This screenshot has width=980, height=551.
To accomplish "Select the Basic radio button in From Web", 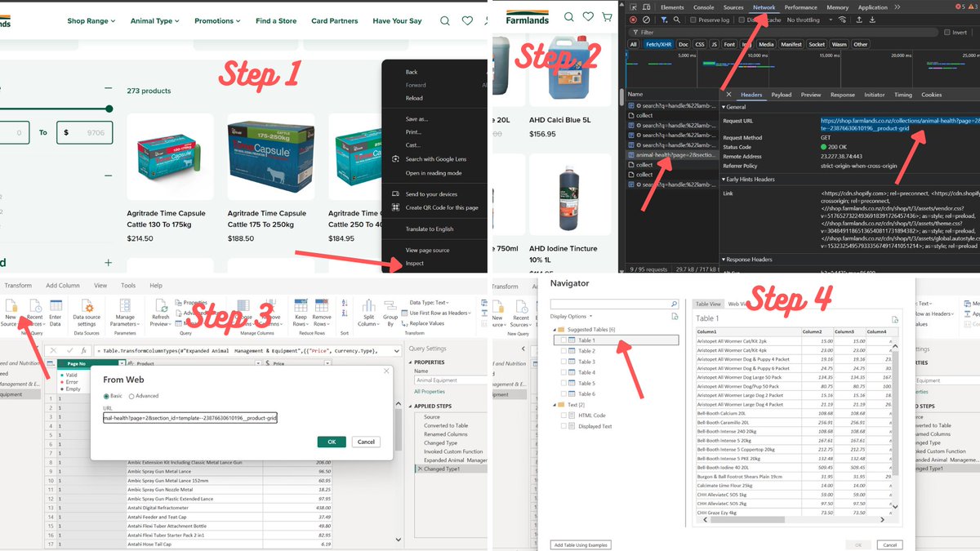I will [106, 396].
